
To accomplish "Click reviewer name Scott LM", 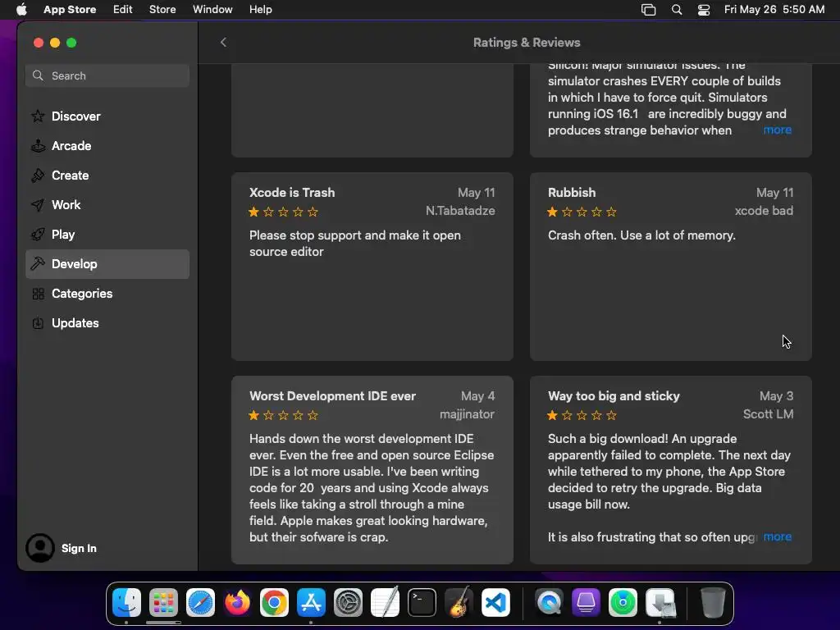I will pyautogui.click(x=768, y=414).
